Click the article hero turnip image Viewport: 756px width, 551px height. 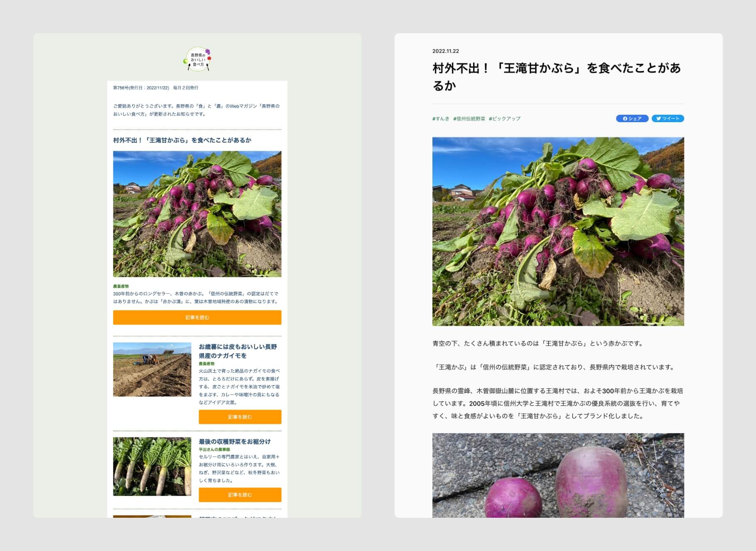coord(558,231)
